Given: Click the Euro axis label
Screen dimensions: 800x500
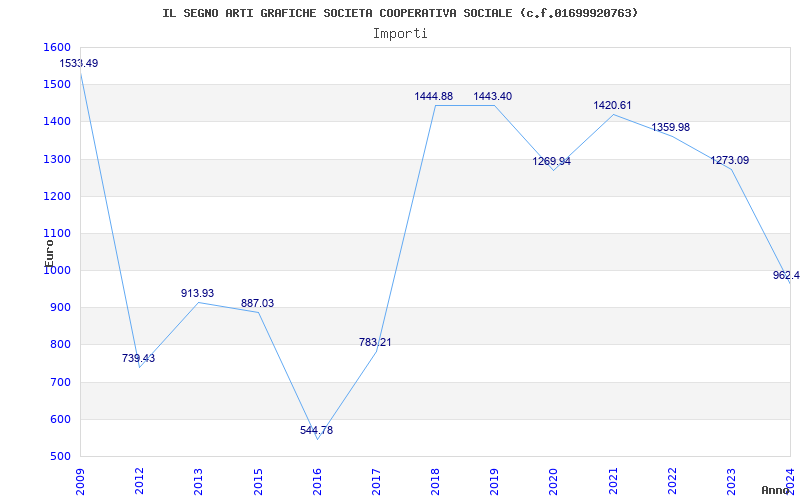Looking at the screenshot, I should click(x=49, y=253).
